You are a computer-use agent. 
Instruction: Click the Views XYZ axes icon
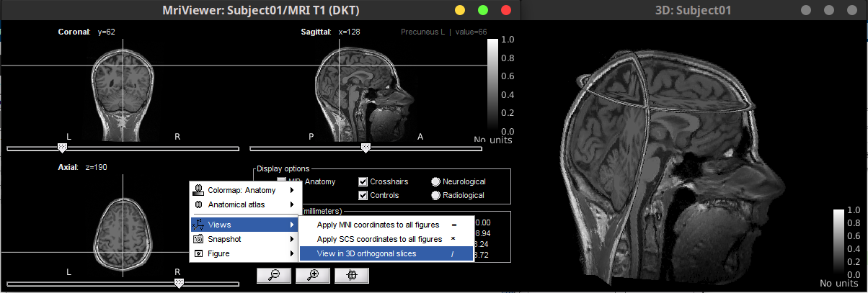point(198,225)
